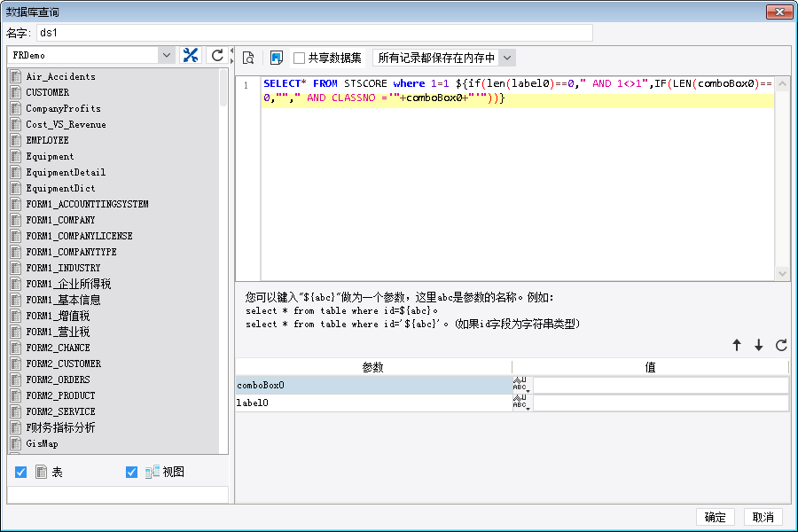
Task: Select FORM1_COMPANYTYPE table
Action: click(x=71, y=252)
